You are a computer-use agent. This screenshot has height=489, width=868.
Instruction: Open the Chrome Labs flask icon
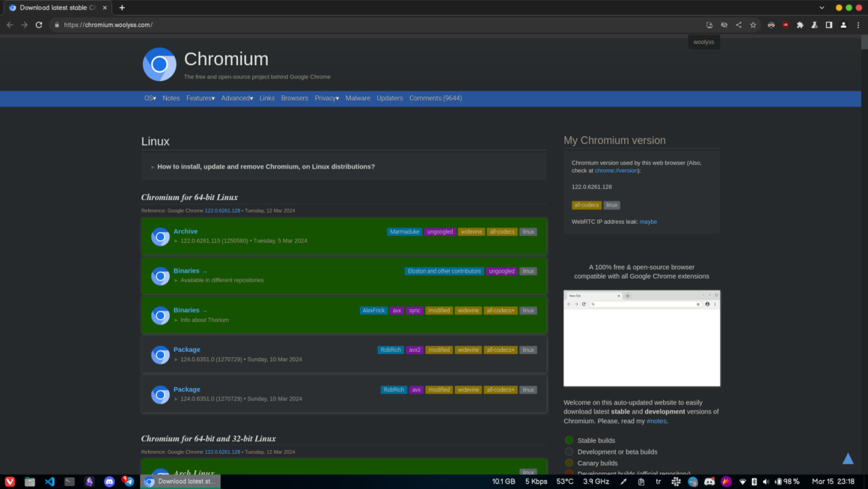(814, 25)
